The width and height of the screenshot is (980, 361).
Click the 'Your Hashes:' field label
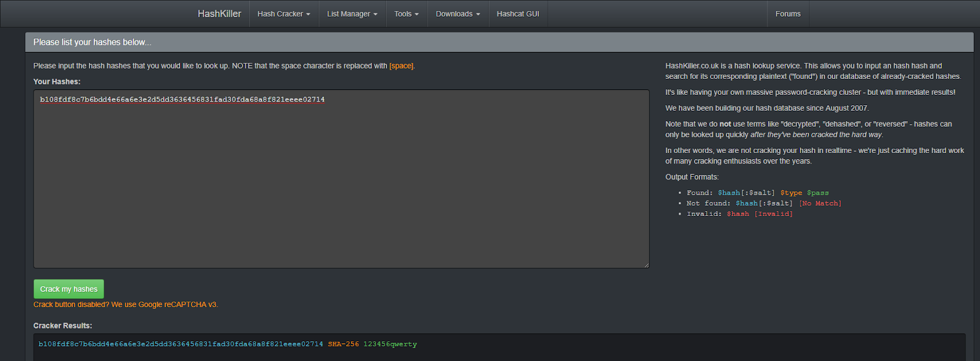pyautogui.click(x=57, y=82)
